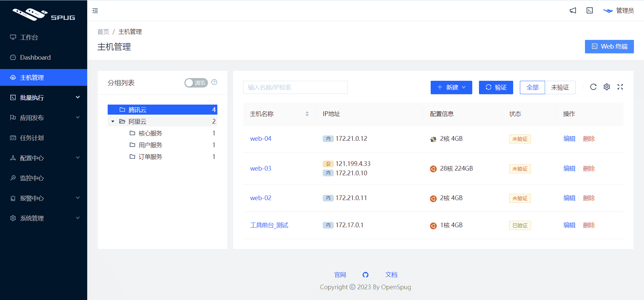The width and height of the screenshot is (644, 300).
Task: Open host 工具前台_测试 link
Action: coord(269,225)
